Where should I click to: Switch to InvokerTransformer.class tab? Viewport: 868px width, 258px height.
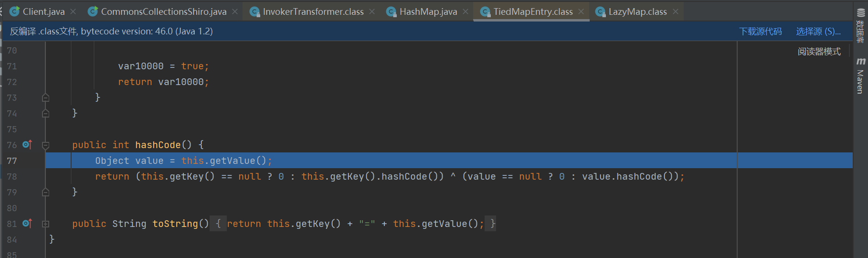313,11
